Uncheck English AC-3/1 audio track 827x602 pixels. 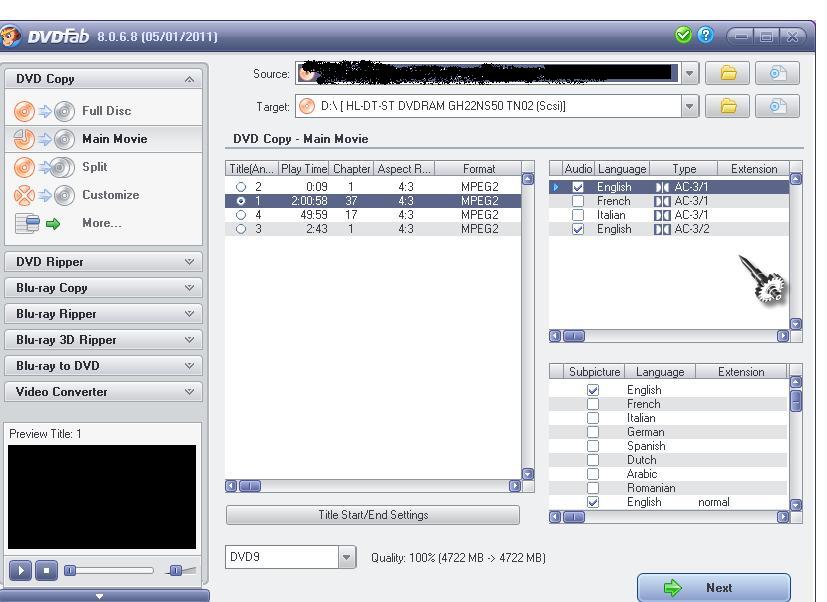578,187
